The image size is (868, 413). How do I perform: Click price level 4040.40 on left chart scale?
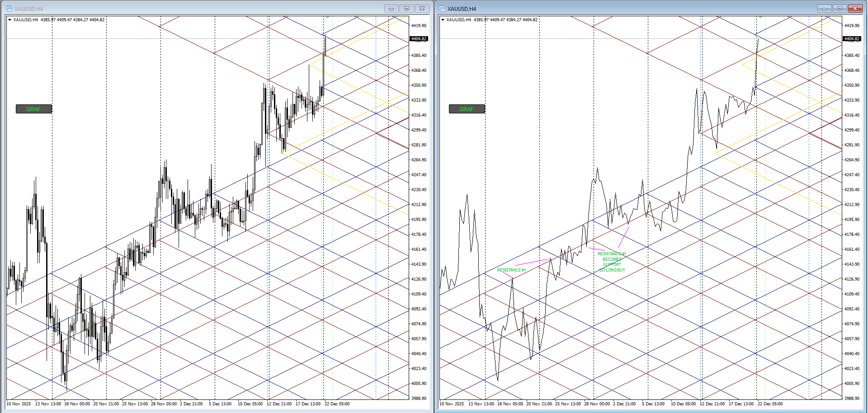coord(419,354)
